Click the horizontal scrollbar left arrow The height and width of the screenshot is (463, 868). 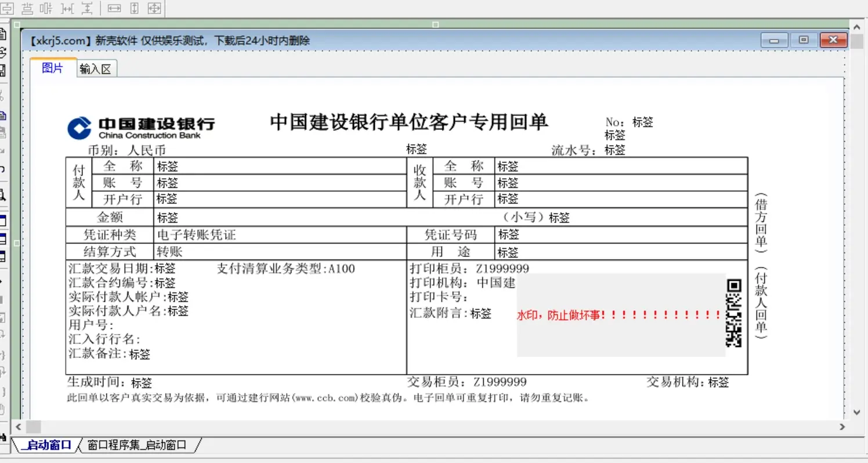(x=18, y=426)
